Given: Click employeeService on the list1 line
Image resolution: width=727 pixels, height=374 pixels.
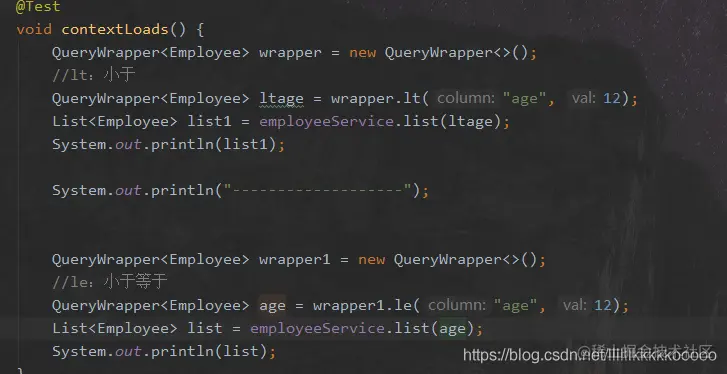Looking at the screenshot, I should pyautogui.click(x=326, y=121).
